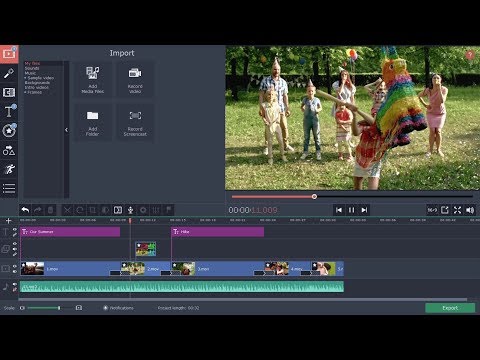Screen dimensions: 480x360
Task: Toggle title track link pin
Action: point(15,235)
